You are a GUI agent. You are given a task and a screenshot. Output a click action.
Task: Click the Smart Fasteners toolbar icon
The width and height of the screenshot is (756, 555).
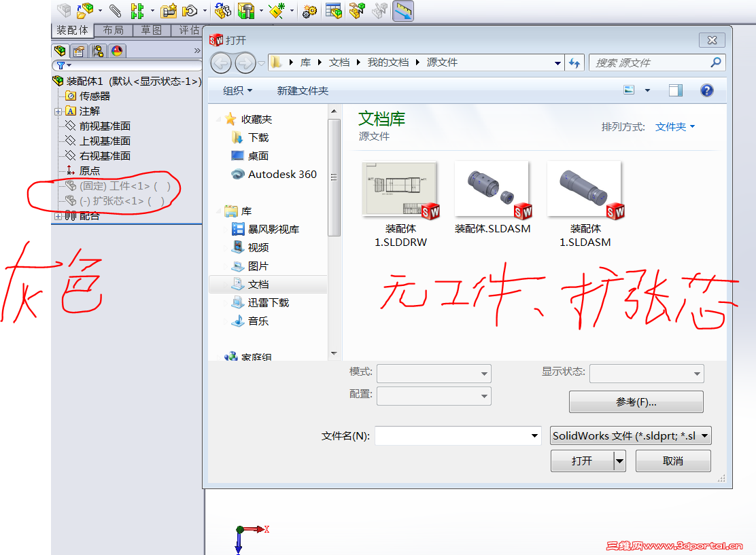coord(168,11)
